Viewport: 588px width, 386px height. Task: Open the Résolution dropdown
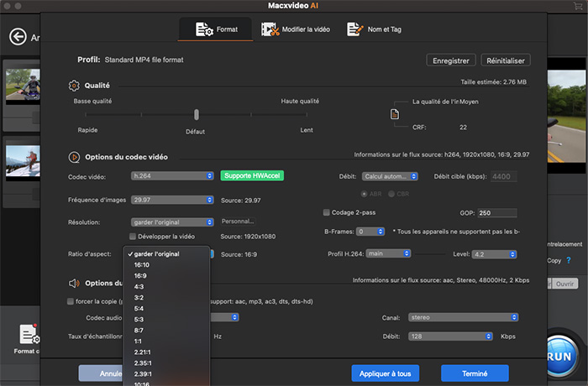(172, 222)
